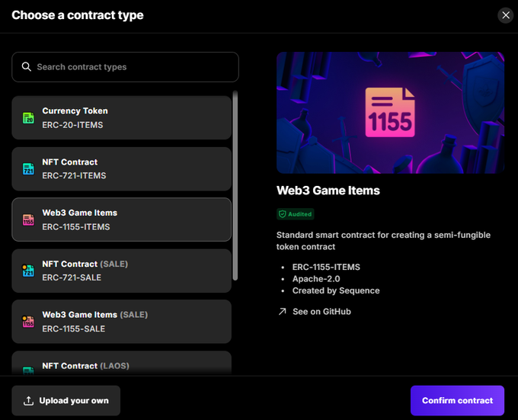Image resolution: width=518 pixels, height=420 pixels.
Task: Click the 1155 icon on the ERC-1155-SALE card
Action: (28, 322)
